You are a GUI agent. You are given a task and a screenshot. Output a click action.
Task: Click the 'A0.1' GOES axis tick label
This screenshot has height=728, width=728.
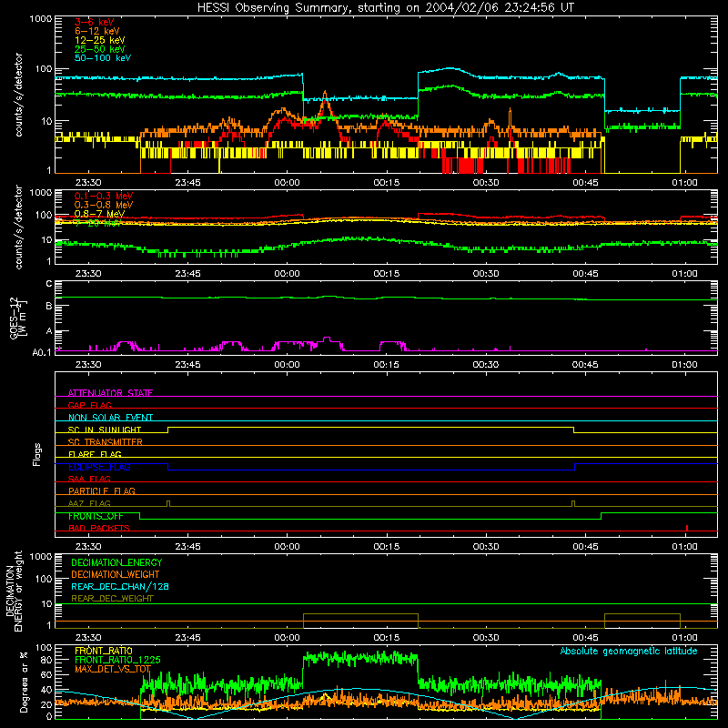point(42,352)
